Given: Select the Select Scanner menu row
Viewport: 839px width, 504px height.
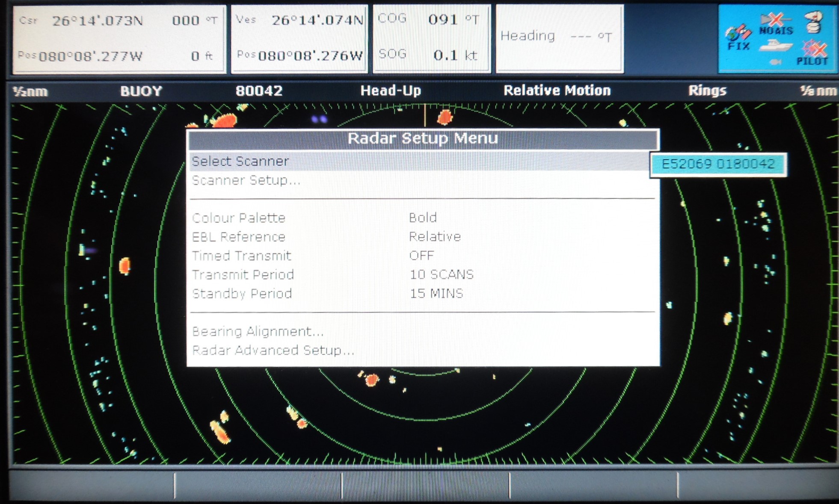Looking at the screenshot, I should coord(240,162).
